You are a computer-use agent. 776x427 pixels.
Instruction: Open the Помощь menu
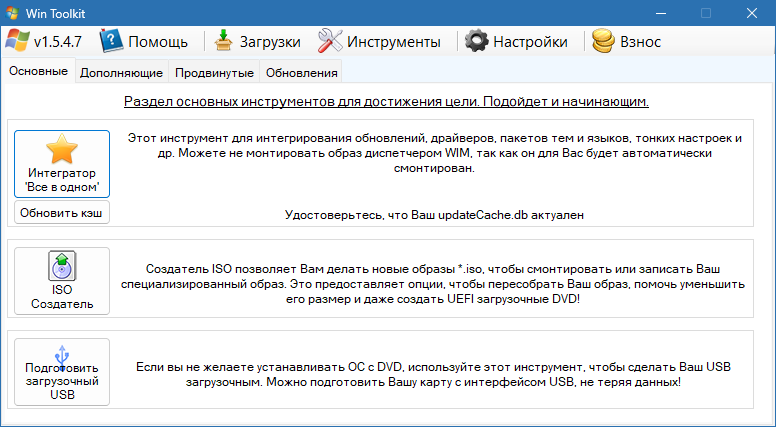click(144, 42)
